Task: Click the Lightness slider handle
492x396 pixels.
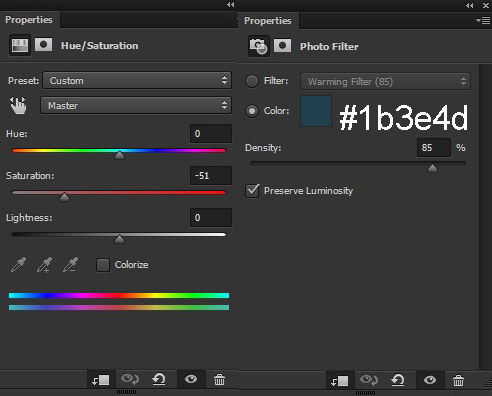Action: [x=119, y=239]
